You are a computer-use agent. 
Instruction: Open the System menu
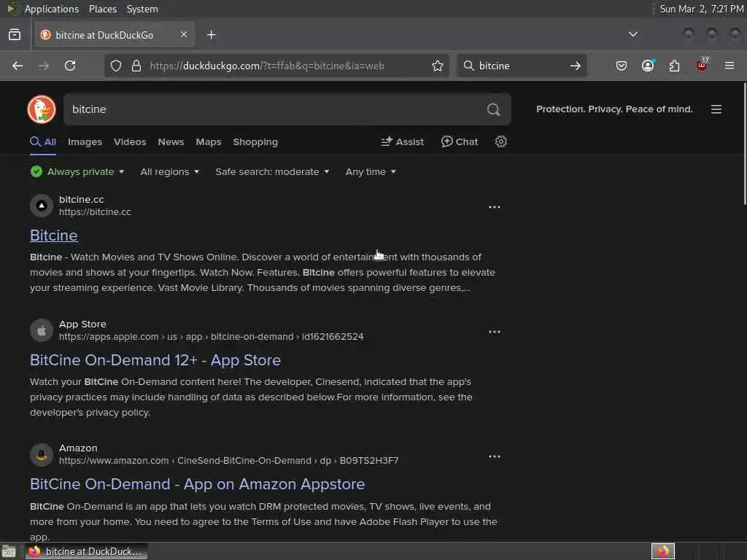click(x=142, y=9)
